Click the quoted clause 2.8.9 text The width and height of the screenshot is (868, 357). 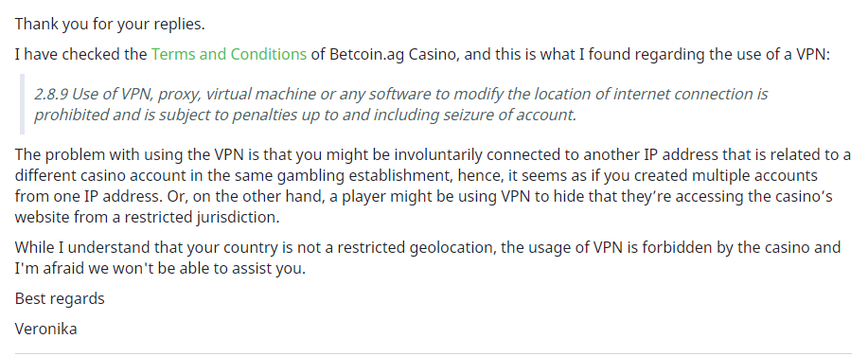tap(400, 104)
